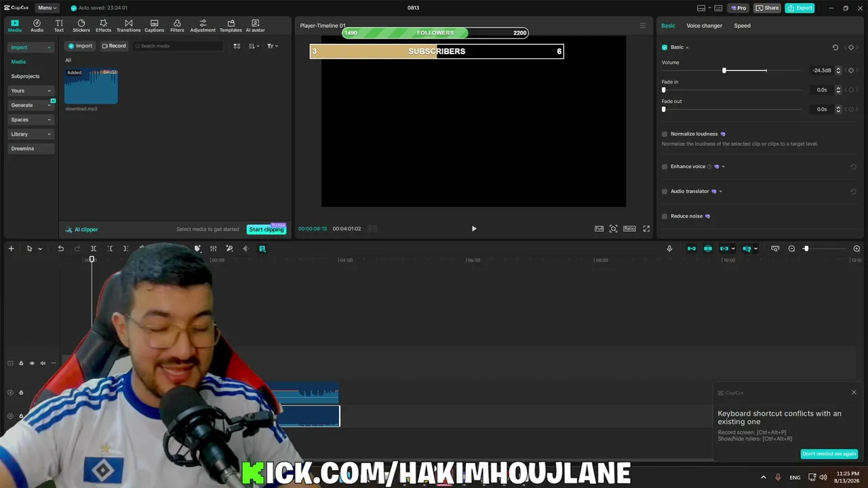Click the Record button in media panel
Viewport: 868px width, 488px height.
114,46
